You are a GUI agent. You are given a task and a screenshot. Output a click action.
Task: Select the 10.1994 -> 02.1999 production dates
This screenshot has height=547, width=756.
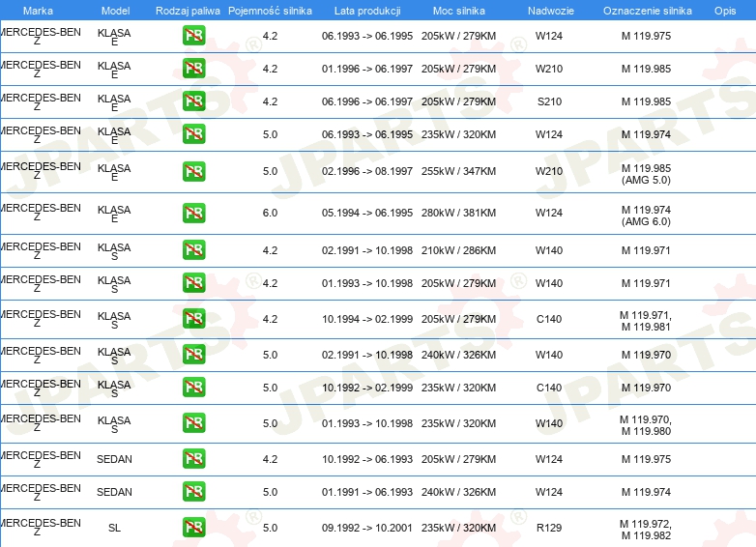[367, 319]
